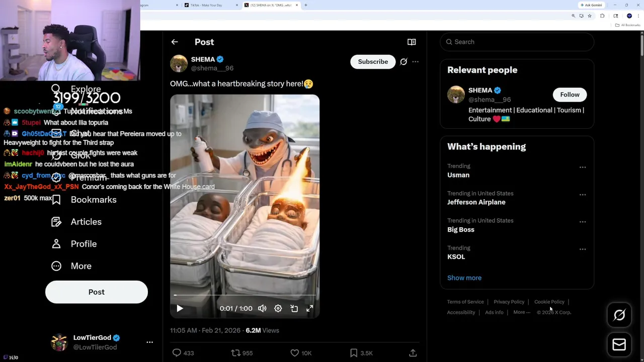Open video settings gear
This screenshot has width=644, height=362.
point(278,309)
